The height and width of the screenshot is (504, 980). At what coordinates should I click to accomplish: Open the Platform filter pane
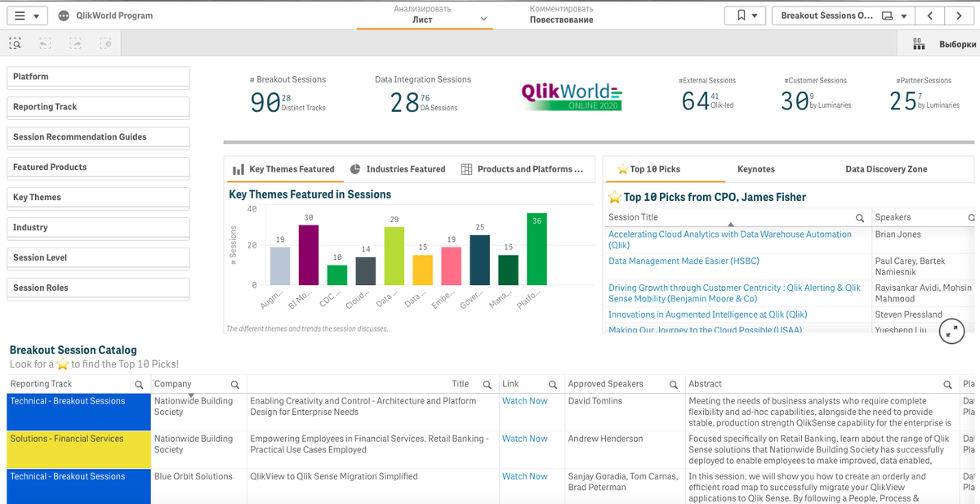[x=98, y=77]
